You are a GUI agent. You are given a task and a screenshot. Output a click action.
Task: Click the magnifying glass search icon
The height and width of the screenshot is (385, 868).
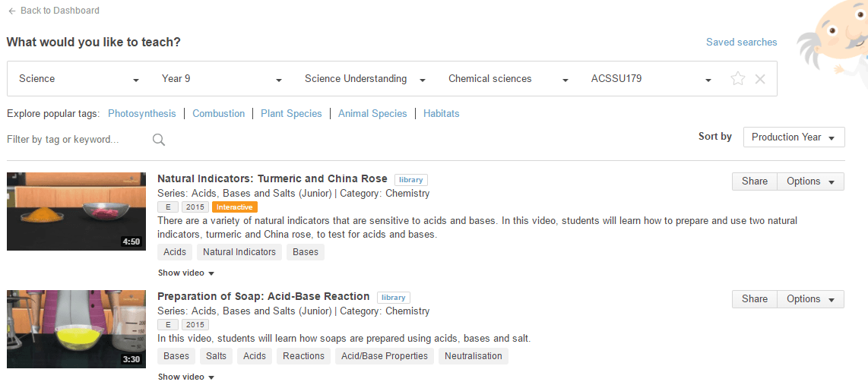click(159, 140)
